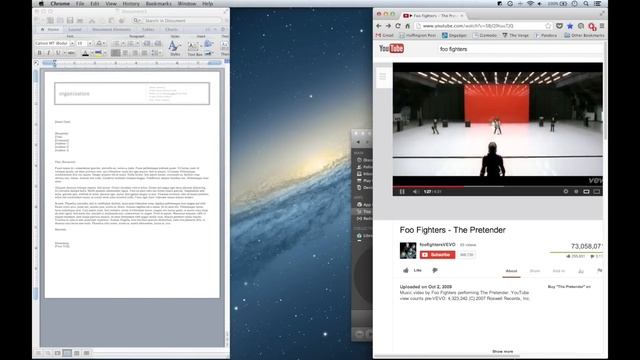This screenshot has width=640, height=360.
Task: Apply the font color swatch in Word
Action: pos(85,53)
